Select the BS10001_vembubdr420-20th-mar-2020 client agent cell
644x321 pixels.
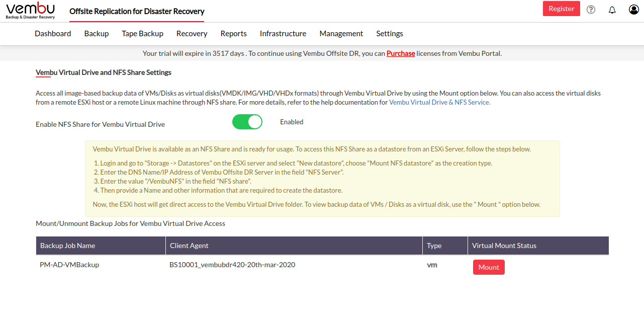click(232, 265)
